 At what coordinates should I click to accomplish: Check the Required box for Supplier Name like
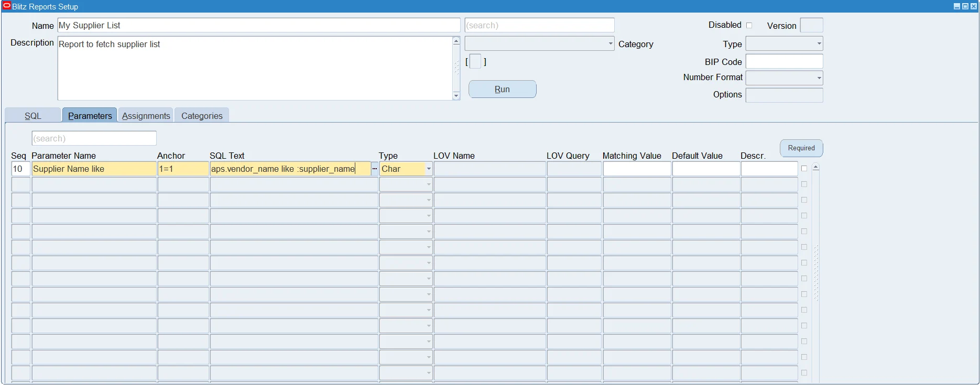pos(804,169)
